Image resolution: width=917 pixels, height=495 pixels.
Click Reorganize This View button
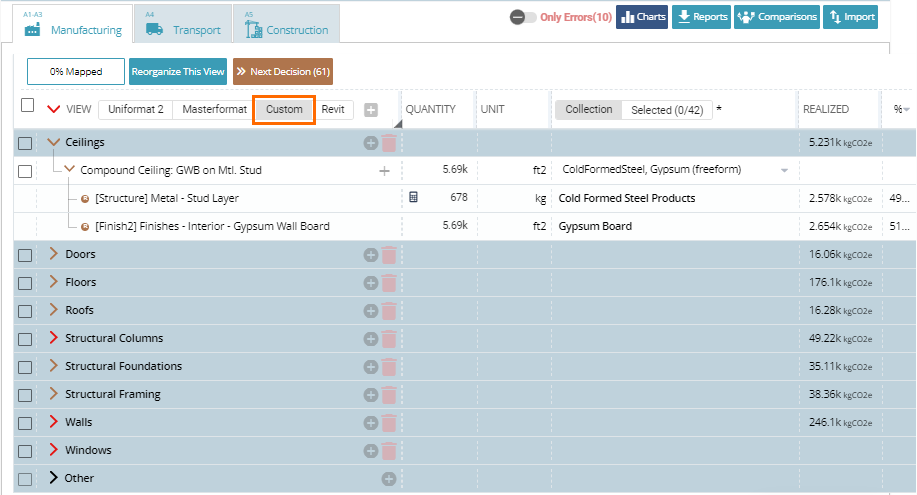(x=178, y=72)
